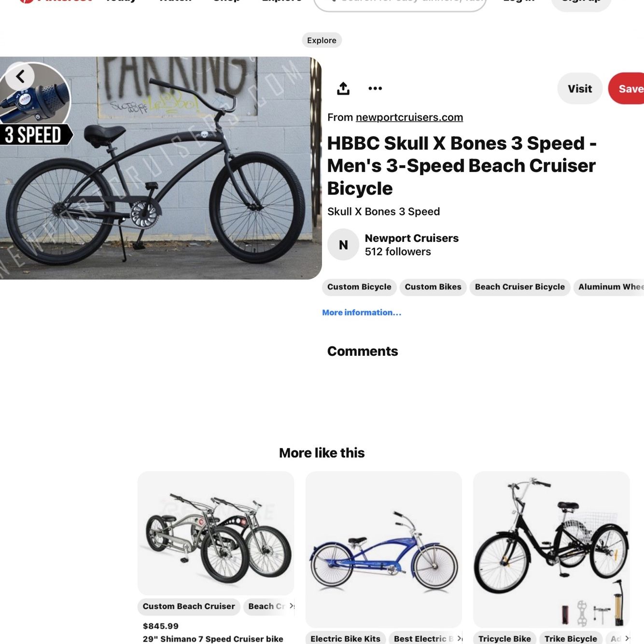Tap the Aluminum Wheels tag

609,287
